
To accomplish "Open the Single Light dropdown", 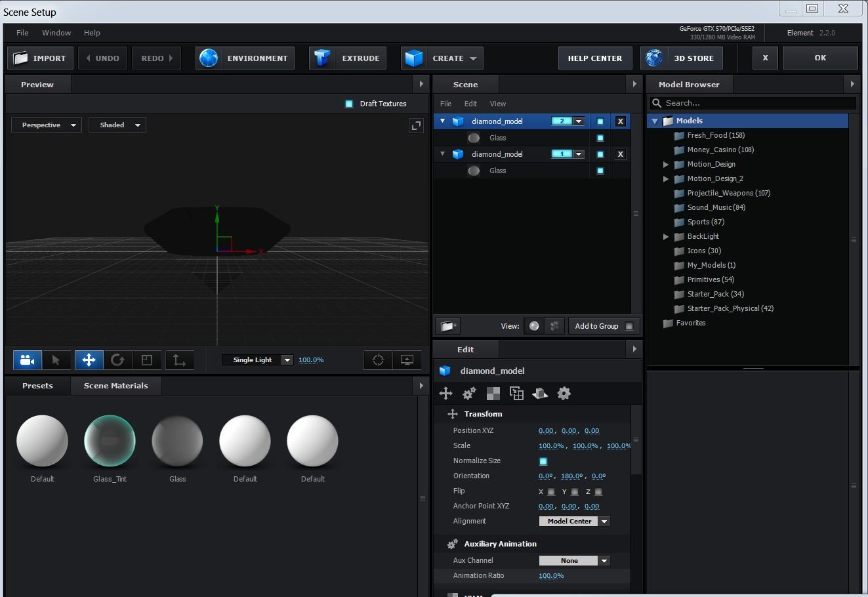I will point(257,360).
